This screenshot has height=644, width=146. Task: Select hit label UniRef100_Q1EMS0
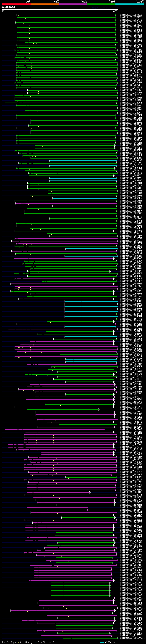(131, 321)
